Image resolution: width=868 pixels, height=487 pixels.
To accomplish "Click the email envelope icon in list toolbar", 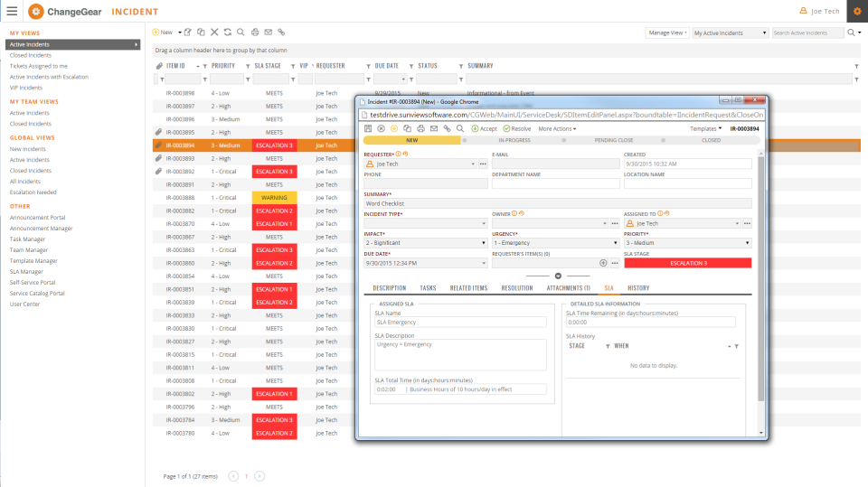I will (x=268, y=33).
